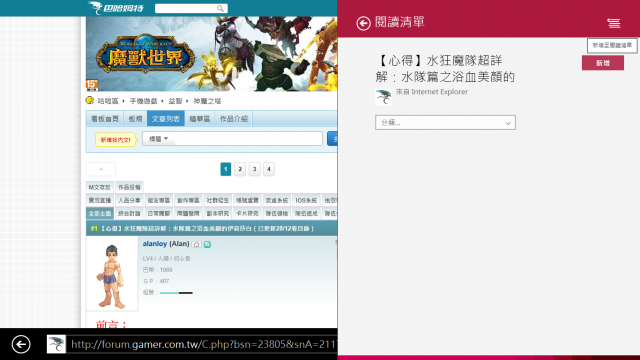Select the 卡片研究 category tab
This screenshot has width=640, height=360.
click(247, 213)
